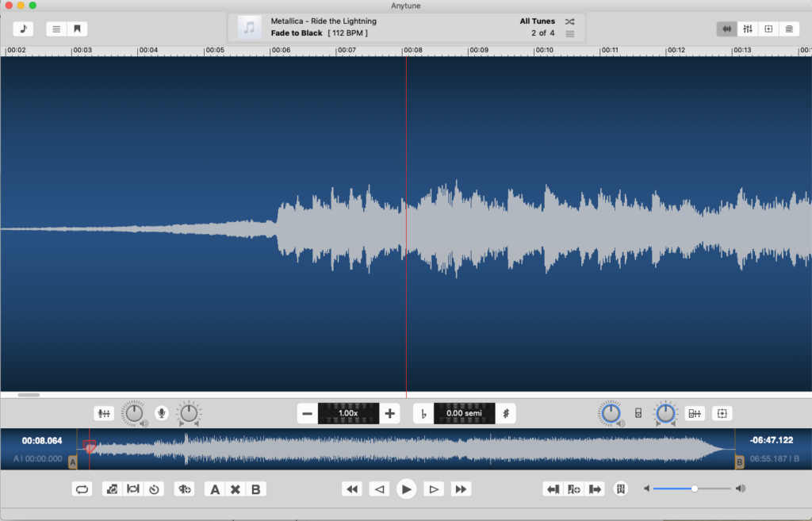The image size is (812, 521).
Task: Raise pitch with the sharp button
Action: pyautogui.click(x=506, y=413)
